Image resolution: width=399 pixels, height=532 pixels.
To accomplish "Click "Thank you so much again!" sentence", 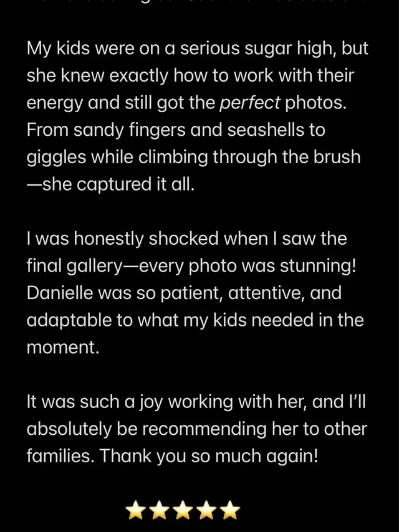I will pyautogui.click(x=209, y=455).
